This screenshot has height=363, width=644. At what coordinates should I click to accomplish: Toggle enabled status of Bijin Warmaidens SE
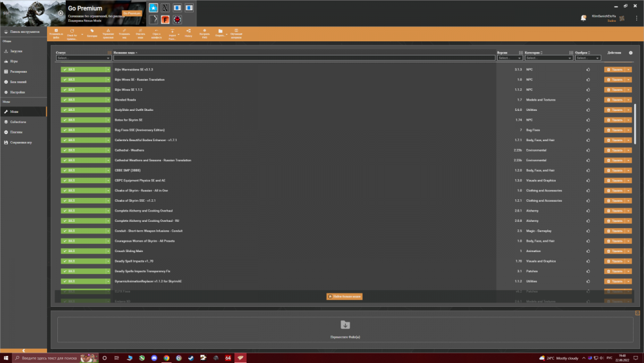(83, 70)
